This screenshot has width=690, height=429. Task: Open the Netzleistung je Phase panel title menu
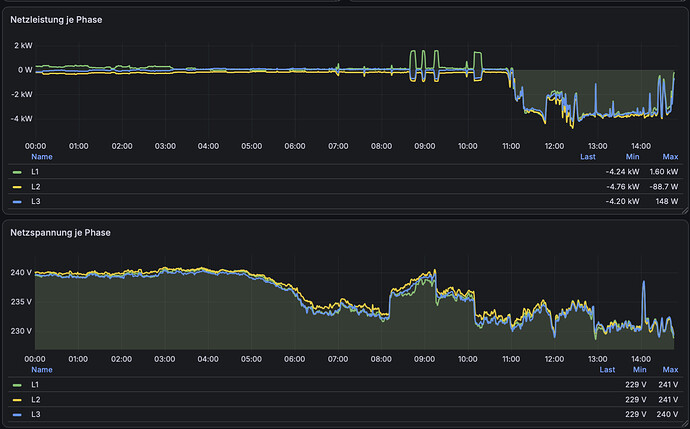(56, 20)
